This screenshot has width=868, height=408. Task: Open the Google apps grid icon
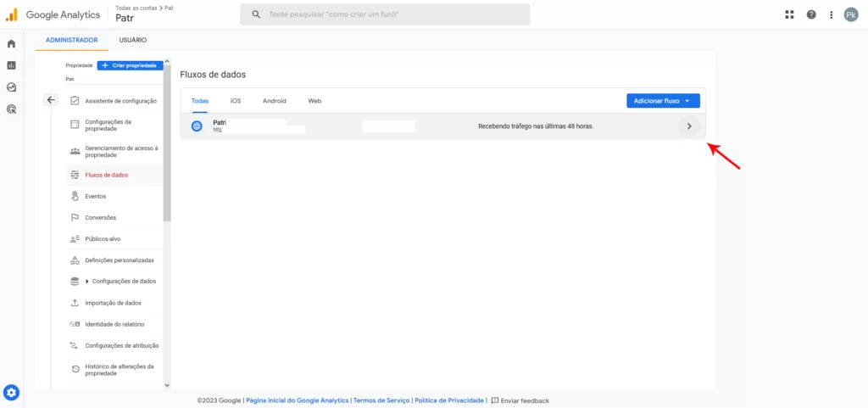[789, 15]
